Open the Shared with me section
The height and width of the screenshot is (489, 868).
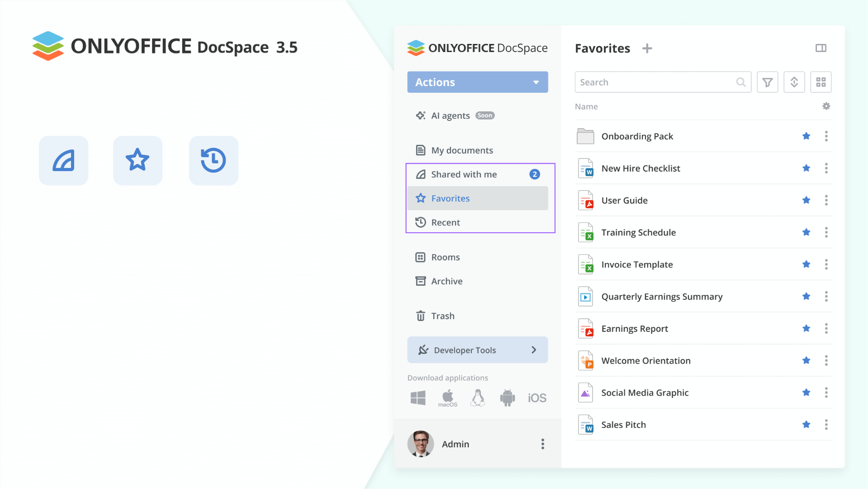pyautogui.click(x=464, y=174)
